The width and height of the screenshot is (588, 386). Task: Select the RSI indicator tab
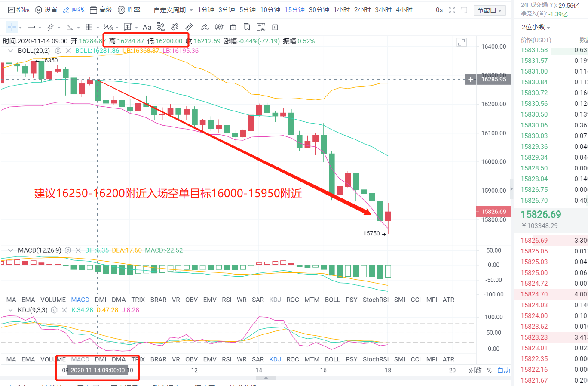226,299
